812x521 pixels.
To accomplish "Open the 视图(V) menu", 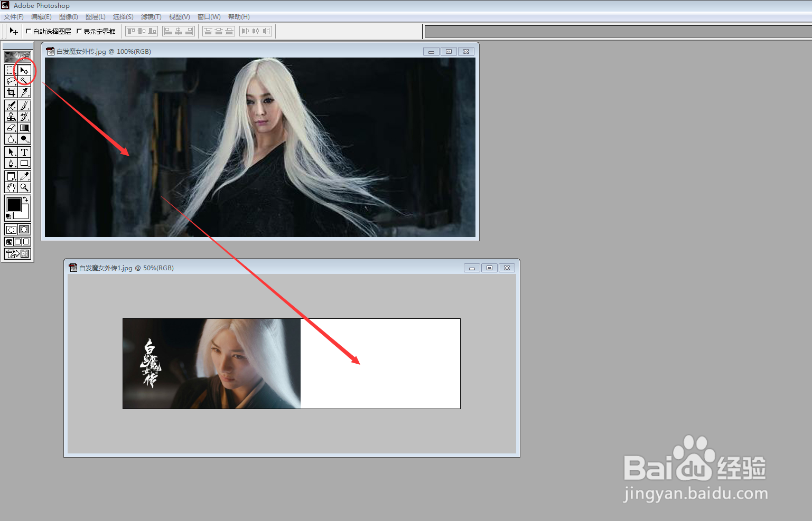I will (x=180, y=17).
